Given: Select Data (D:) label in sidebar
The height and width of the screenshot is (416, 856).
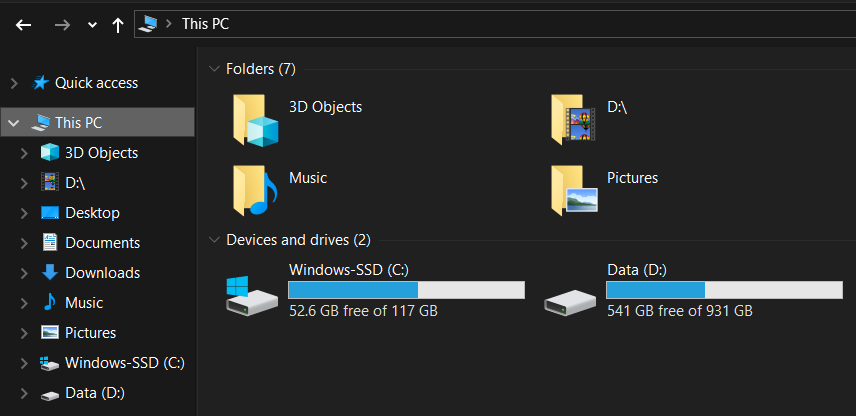Looking at the screenshot, I should pyautogui.click(x=95, y=393).
